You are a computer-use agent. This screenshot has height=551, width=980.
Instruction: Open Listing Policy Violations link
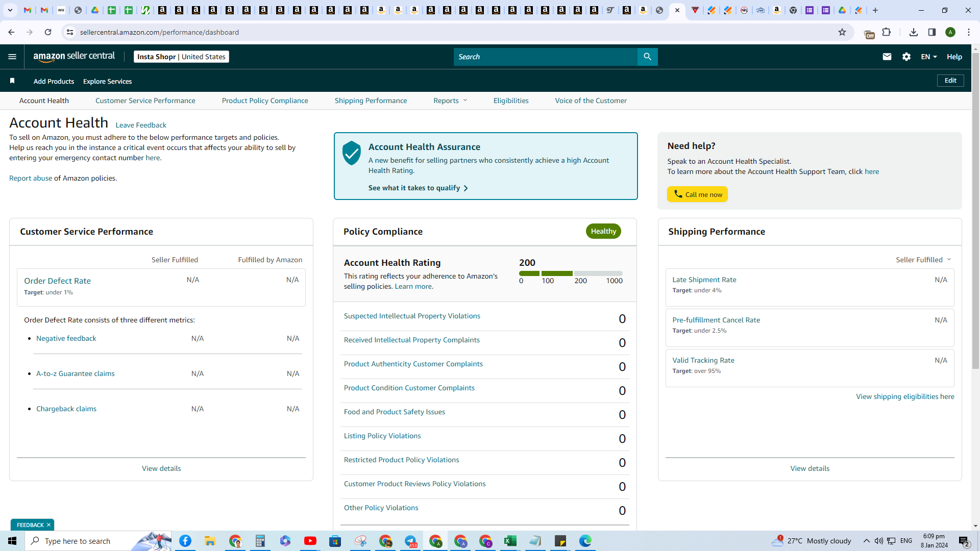click(382, 436)
